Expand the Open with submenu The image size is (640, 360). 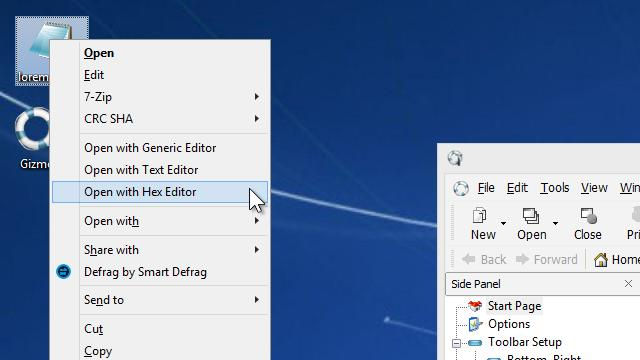click(x=160, y=221)
